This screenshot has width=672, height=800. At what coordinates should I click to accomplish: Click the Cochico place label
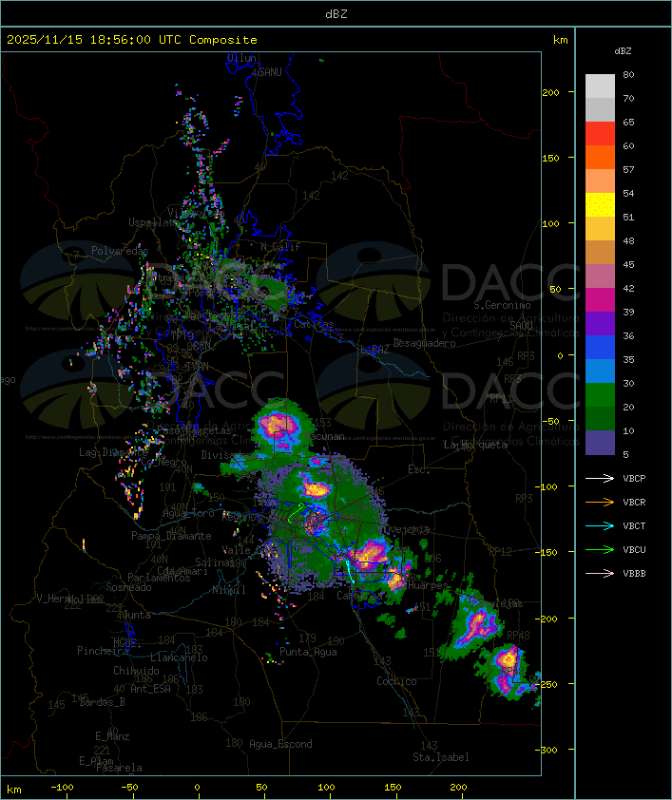tap(396, 681)
